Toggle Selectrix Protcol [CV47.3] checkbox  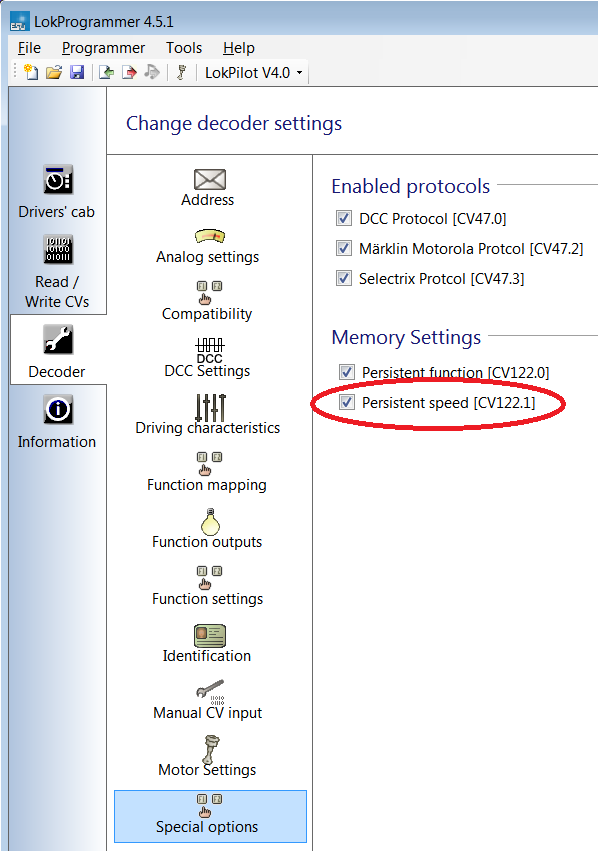click(343, 278)
